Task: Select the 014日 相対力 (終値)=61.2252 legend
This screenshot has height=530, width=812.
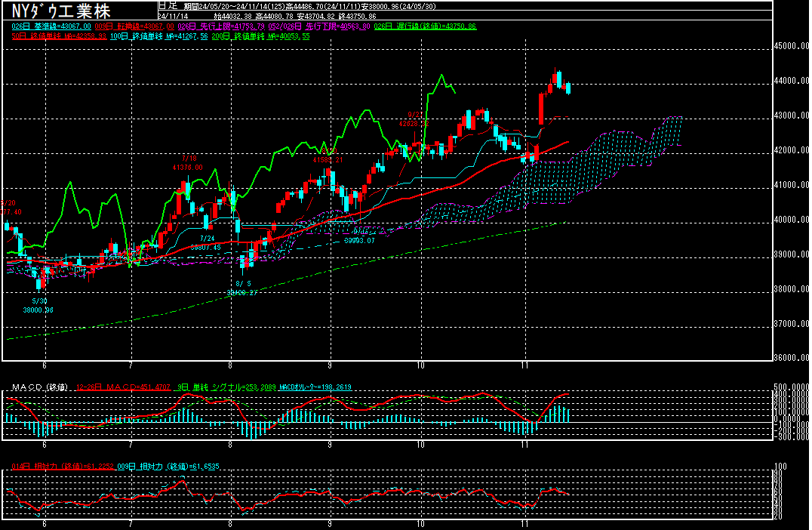Action: (x=63, y=467)
